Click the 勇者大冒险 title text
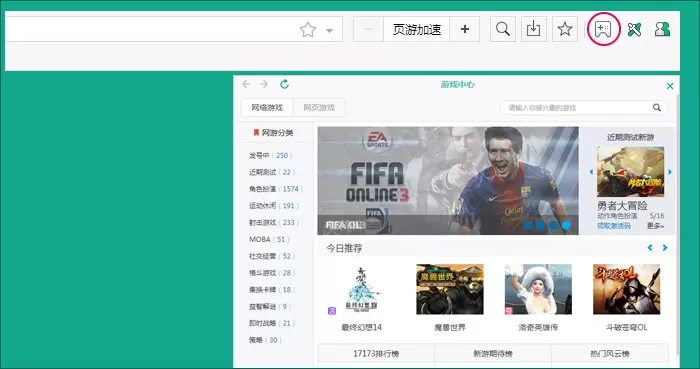Image resolution: width=700 pixels, height=369 pixels. 622,206
